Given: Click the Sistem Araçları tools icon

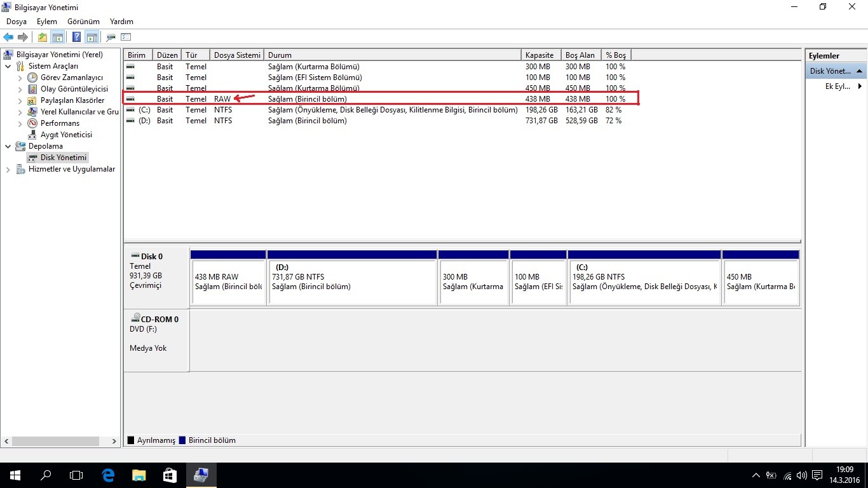Looking at the screenshot, I should (20, 66).
